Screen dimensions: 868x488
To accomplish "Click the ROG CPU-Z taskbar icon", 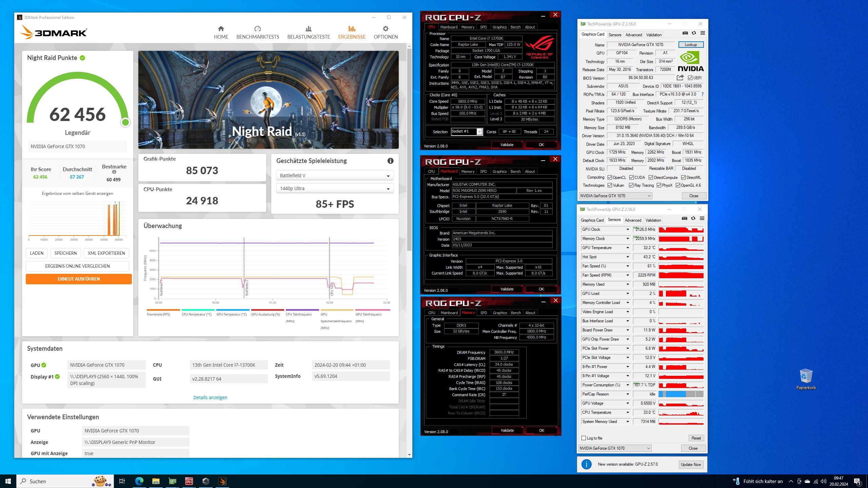I will pyautogui.click(x=189, y=481).
